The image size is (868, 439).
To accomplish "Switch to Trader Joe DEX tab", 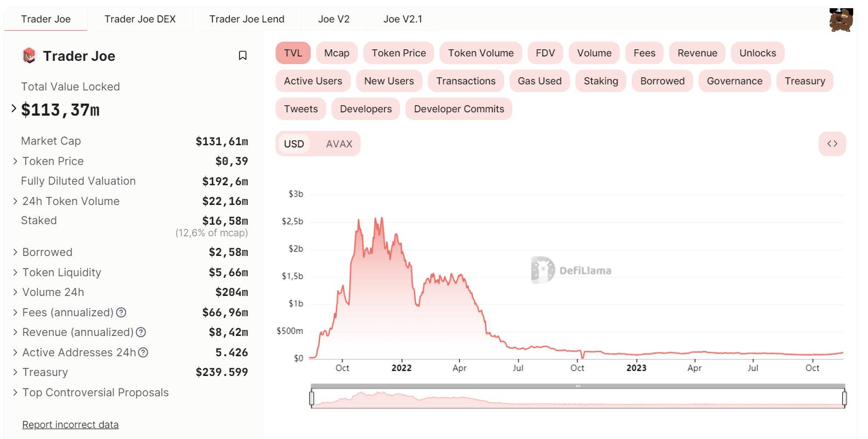I will tap(140, 19).
